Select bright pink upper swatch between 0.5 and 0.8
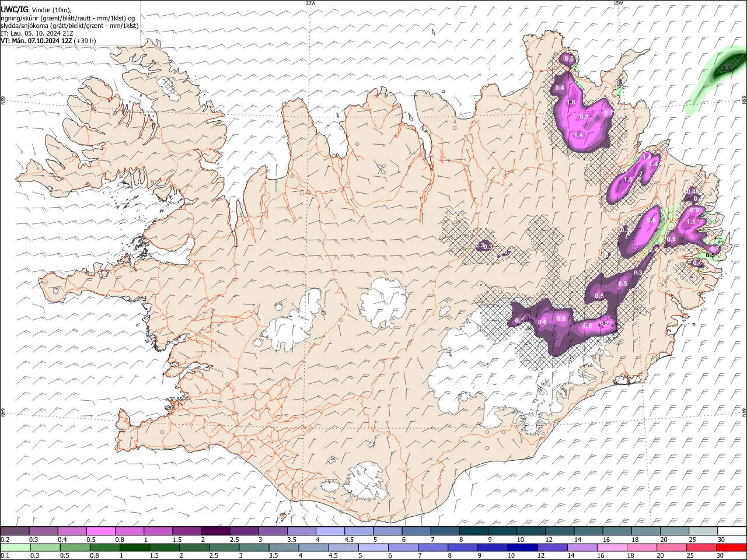The image size is (747, 560). pos(100,531)
